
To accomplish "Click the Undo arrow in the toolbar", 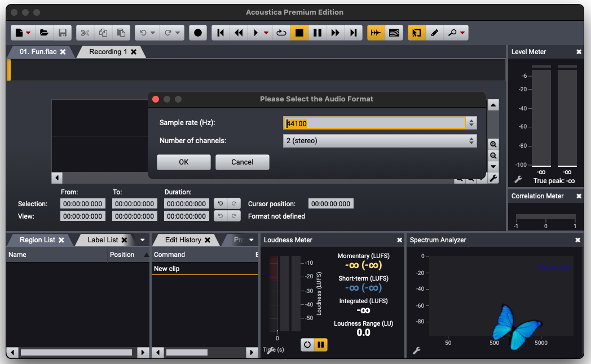I will point(143,33).
